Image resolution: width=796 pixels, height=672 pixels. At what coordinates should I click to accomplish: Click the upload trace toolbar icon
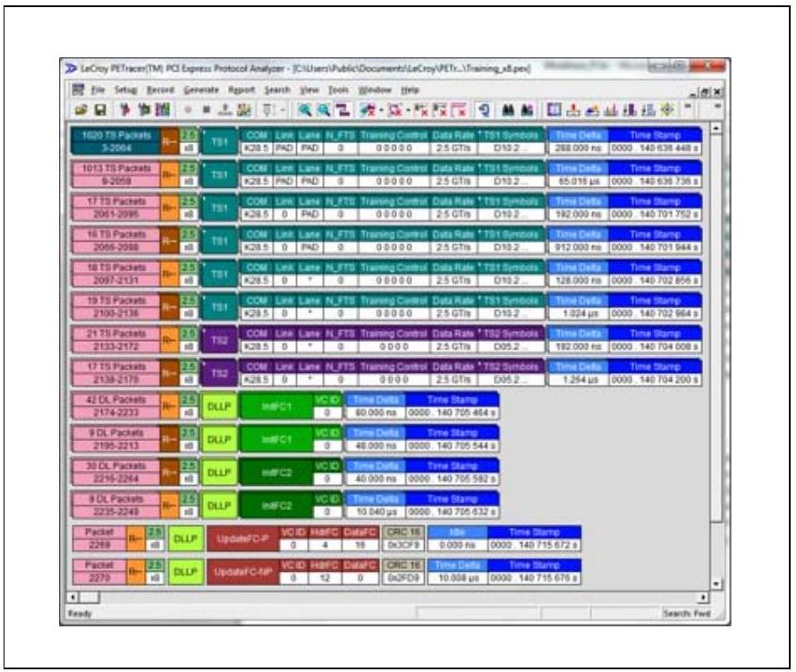(x=225, y=110)
